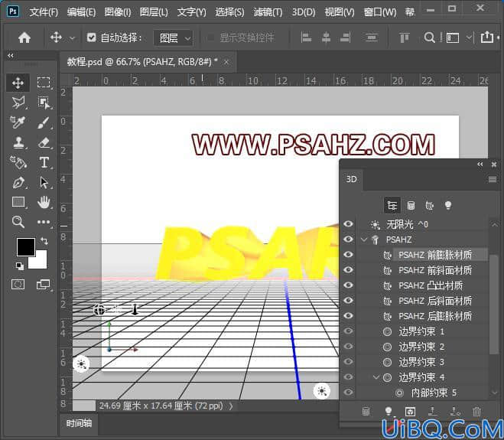Screen dimensions: 504x440
Task: Open the 3D(D) menu
Action: click(304, 12)
